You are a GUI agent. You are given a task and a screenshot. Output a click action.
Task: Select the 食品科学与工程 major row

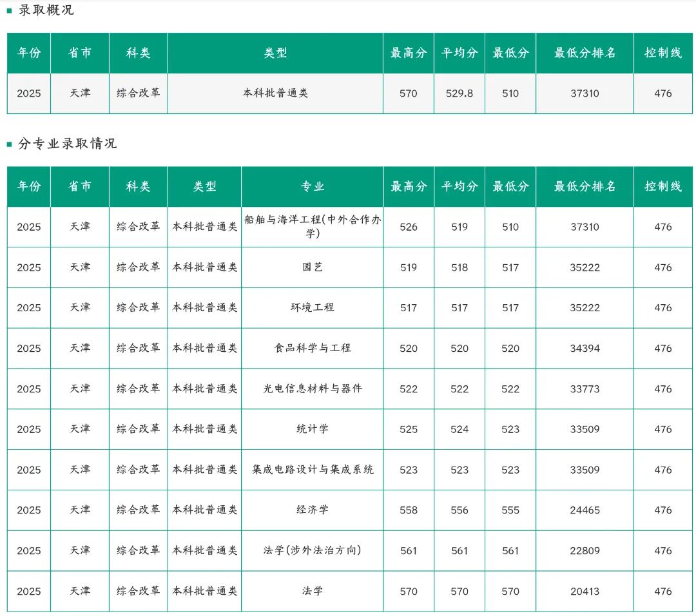[x=311, y=348]
